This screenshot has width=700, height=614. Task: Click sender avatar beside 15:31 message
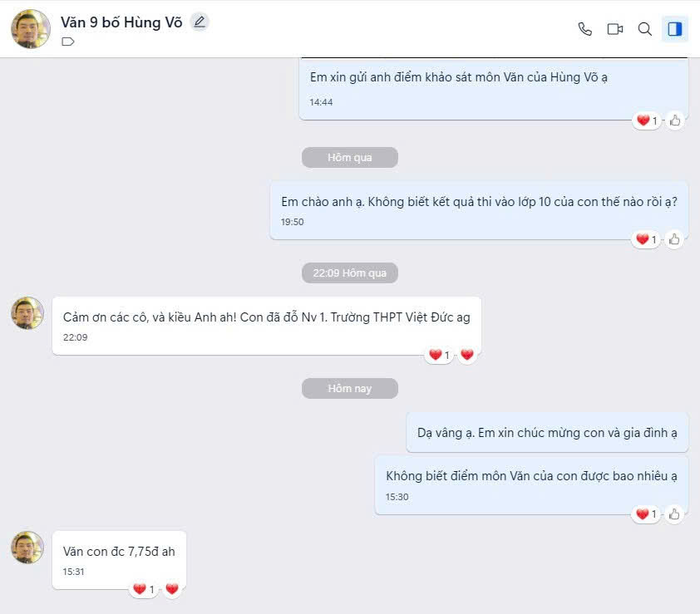[x=27, y=547]
